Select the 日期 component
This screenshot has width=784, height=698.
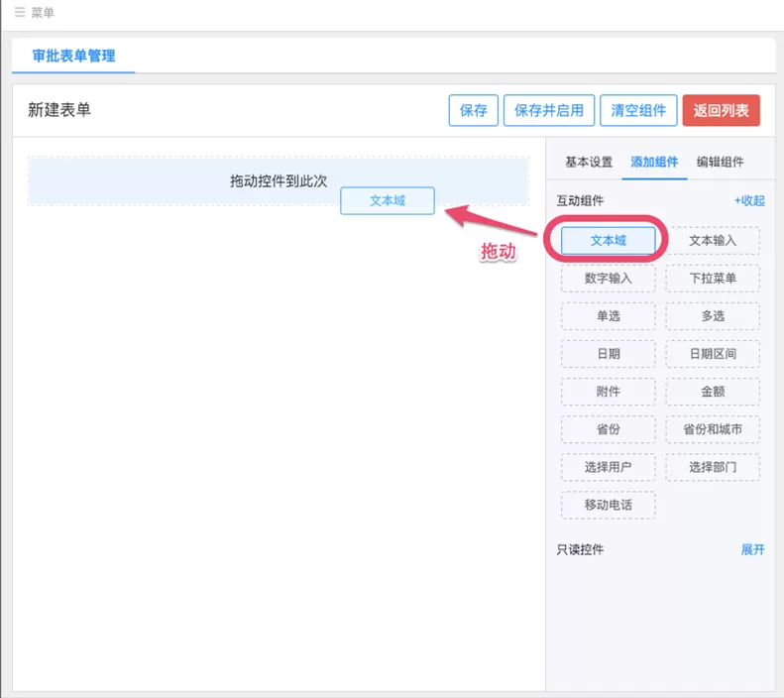pyautogui.click(x=608, y=354)
